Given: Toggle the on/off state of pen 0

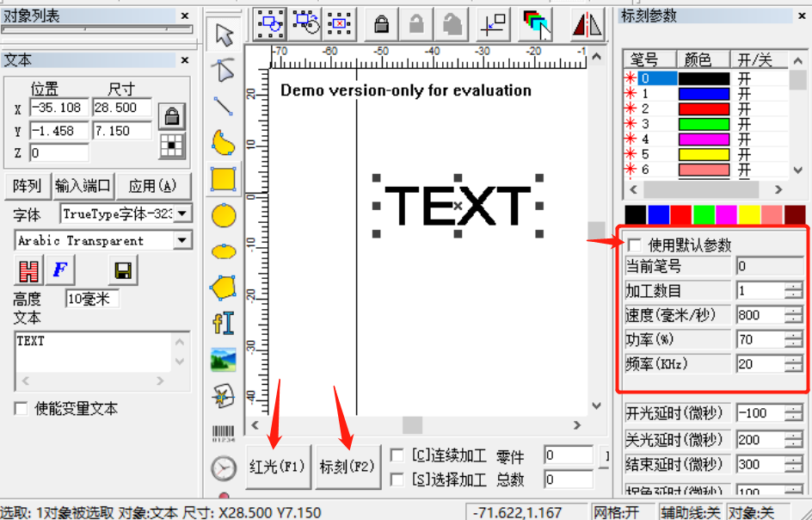Looking at the screenshot, I should pyautogui.click(x=745, y=79).
